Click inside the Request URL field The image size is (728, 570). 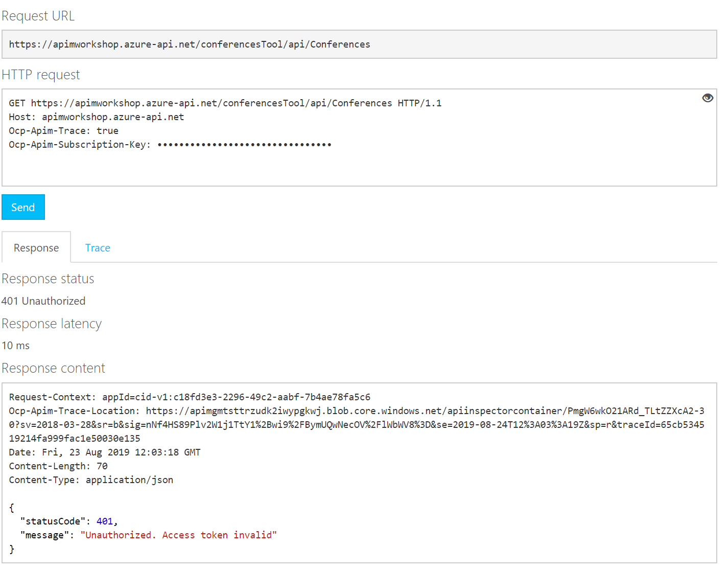pos(358,44)
